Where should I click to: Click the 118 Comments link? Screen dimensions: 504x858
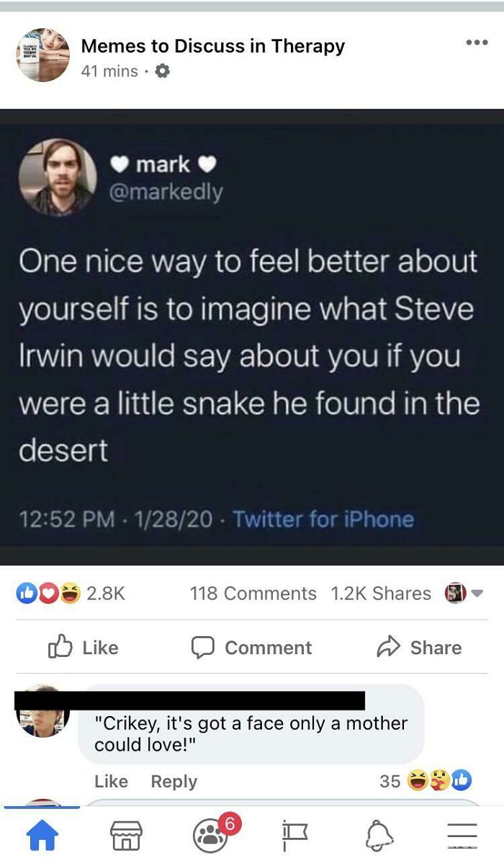tap(253, 593)
